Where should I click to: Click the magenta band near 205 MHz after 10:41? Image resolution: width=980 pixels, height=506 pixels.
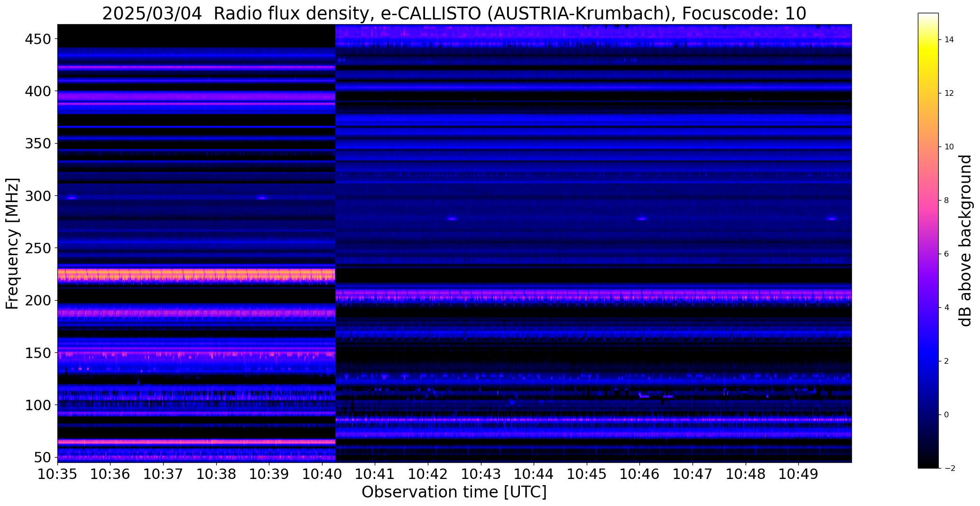point(593,295)
